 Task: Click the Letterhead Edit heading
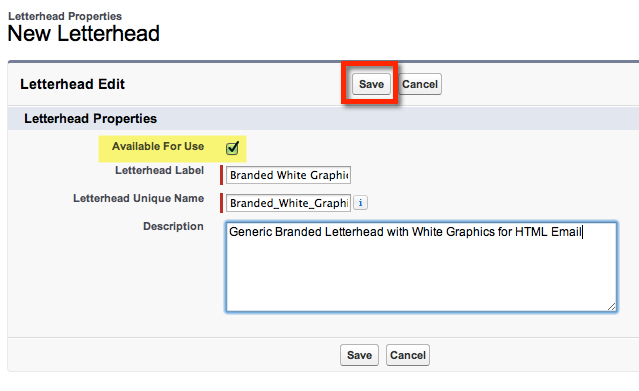[73, 84]
